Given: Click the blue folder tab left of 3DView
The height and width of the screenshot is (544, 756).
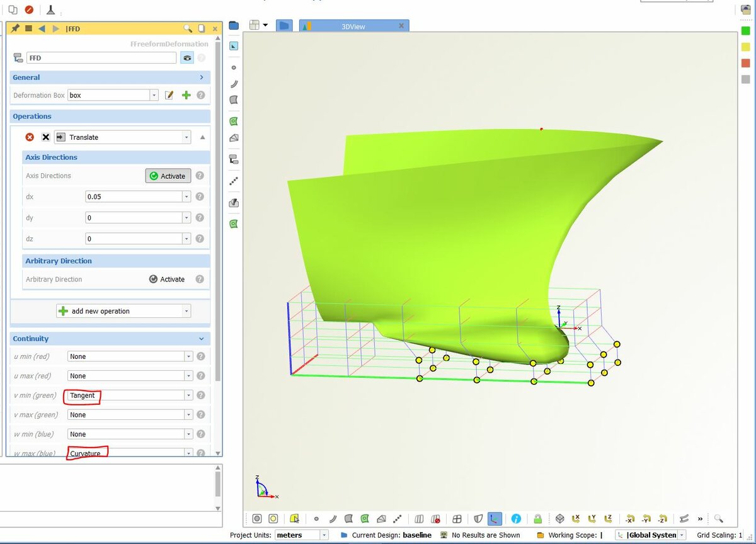Looking at the screenshot, I should click(x=284, y=26).
